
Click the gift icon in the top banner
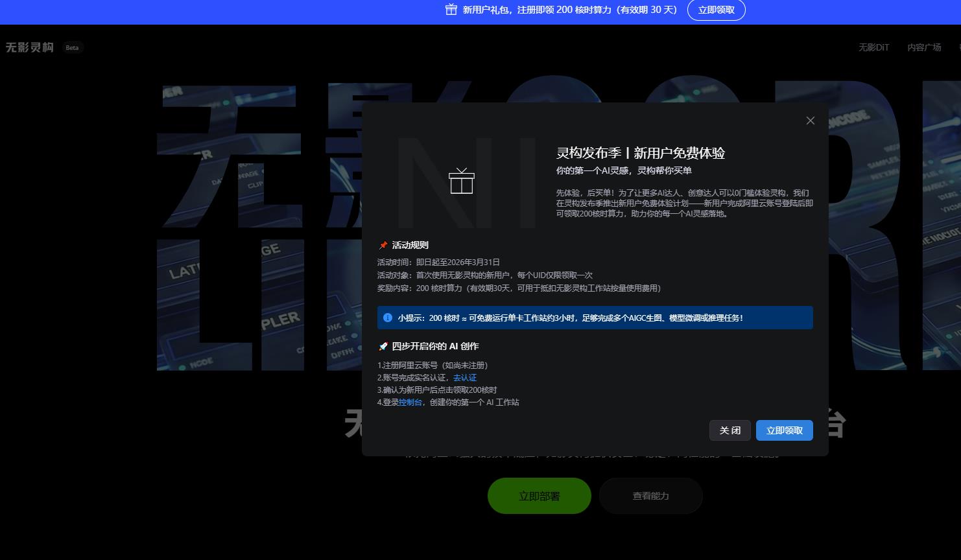click(x=451, y=10)
